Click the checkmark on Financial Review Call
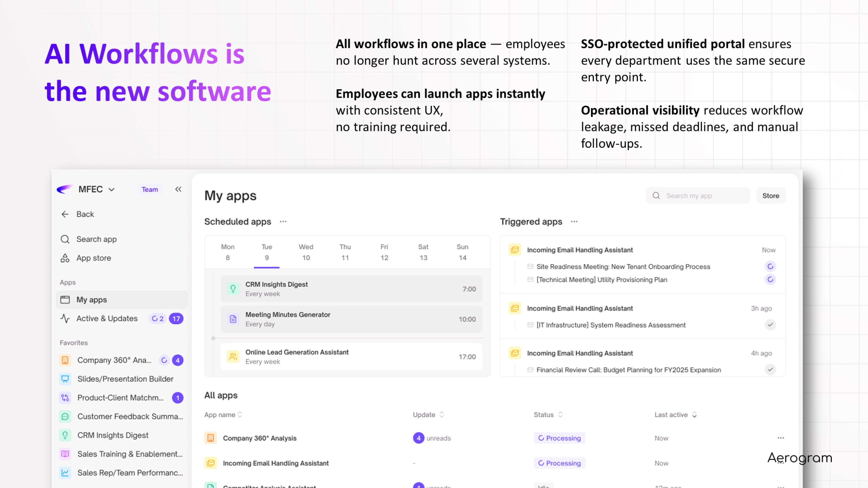This screenshot has width=868, height=488. [x=770, y=369]
